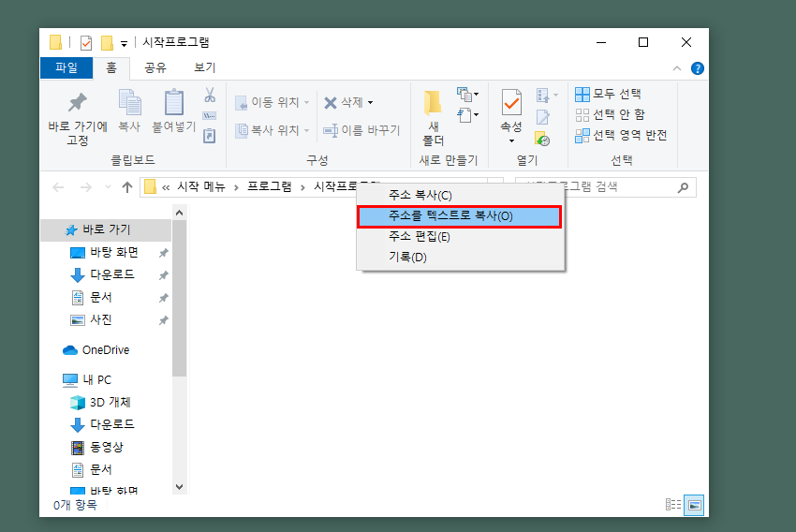Click navigation pane scroll down arrow
Viewport: 796px width, 532px height.
click(x=179, y=487)
